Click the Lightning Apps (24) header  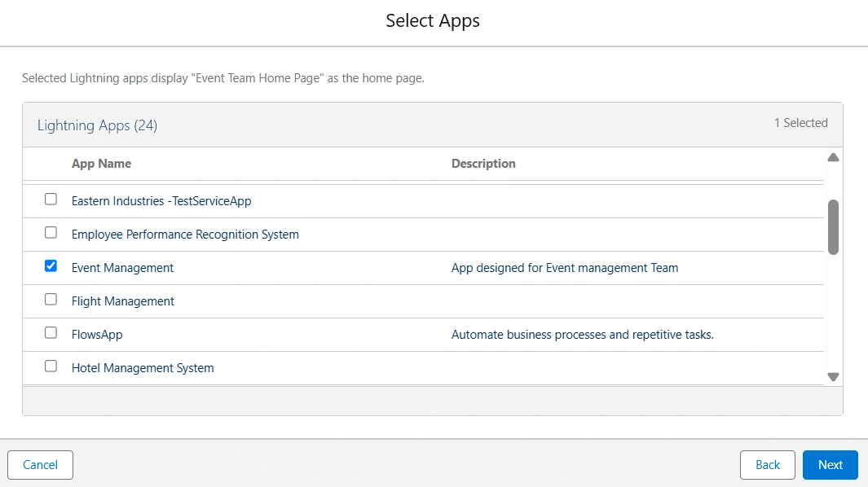(99, 125)
